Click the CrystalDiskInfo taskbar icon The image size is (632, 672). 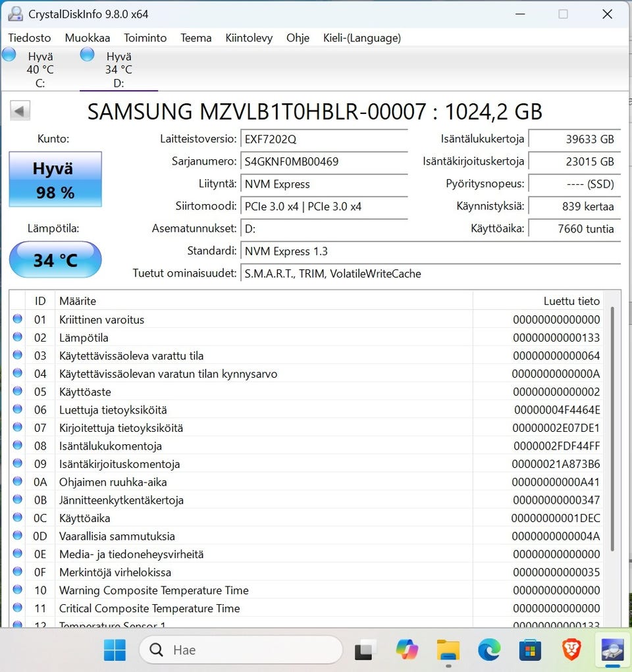[x=612, y=650]
